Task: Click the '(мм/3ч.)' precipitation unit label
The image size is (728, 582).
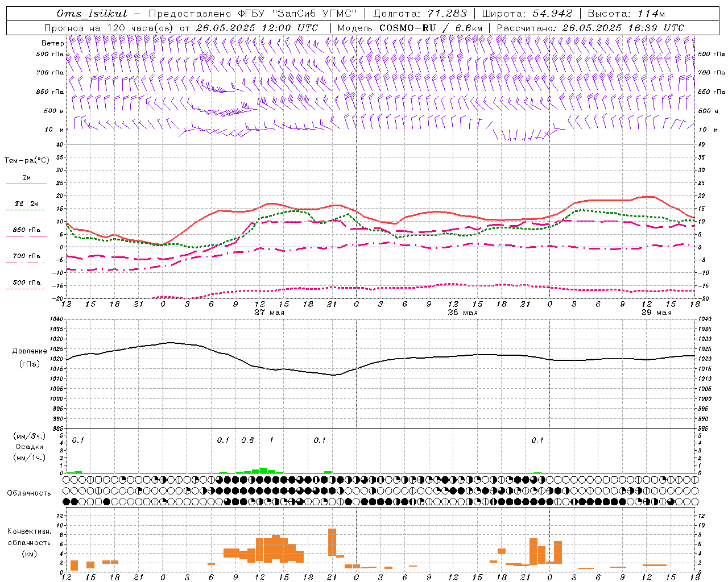Action: click(x=30, y=436)
